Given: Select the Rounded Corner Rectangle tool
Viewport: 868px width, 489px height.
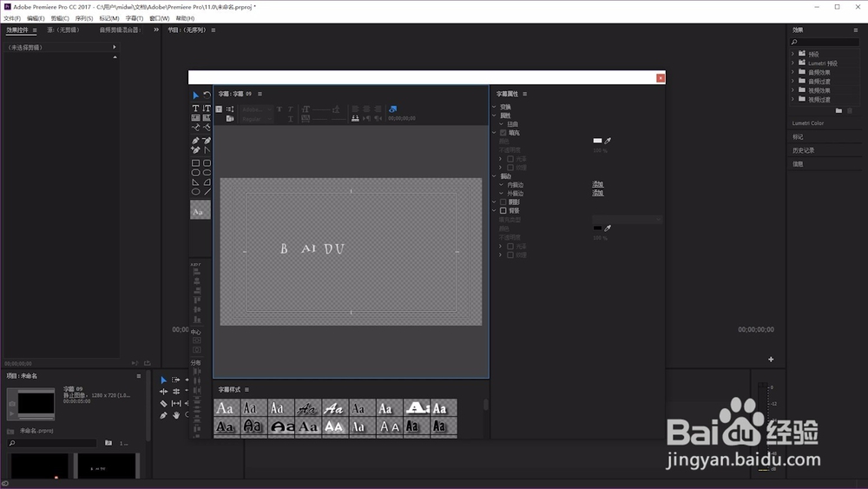Looking at the screenshot, I should point(207,162).
